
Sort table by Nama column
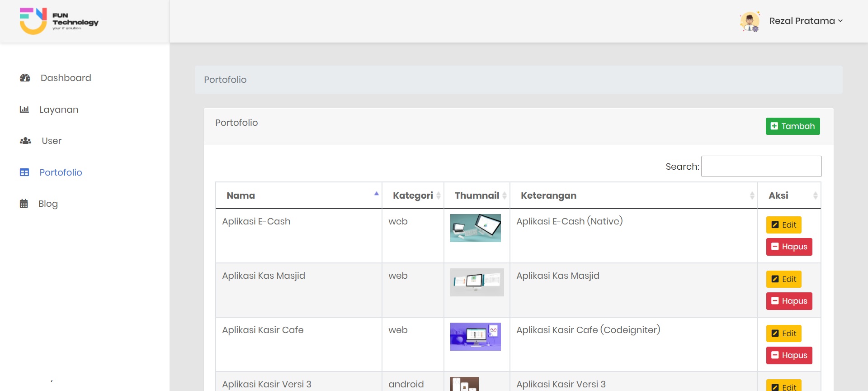(x=298, y=195)
